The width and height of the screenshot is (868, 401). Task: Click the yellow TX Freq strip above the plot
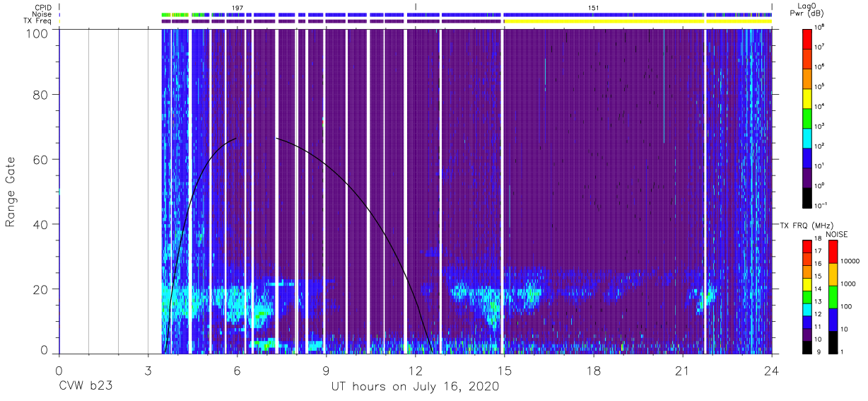pos(638,21)
